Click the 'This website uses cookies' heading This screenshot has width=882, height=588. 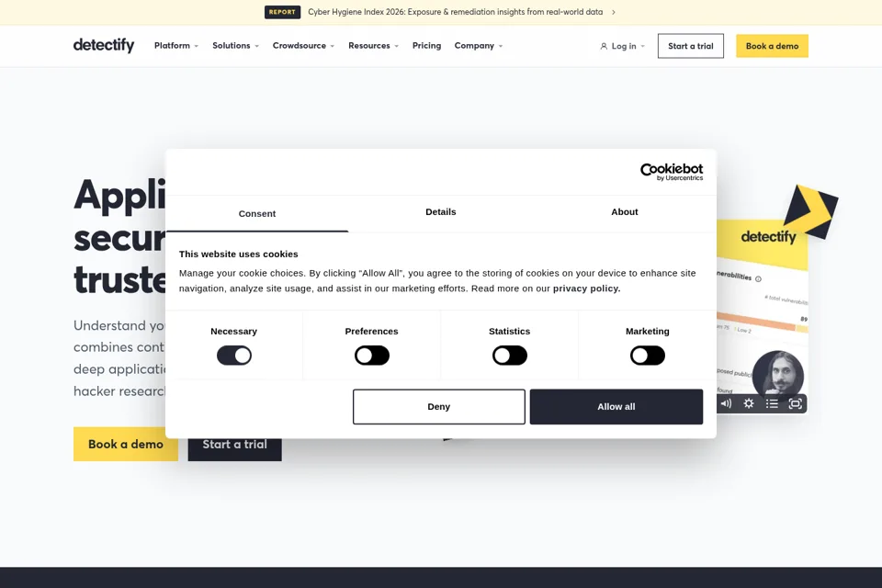[239, 254]
